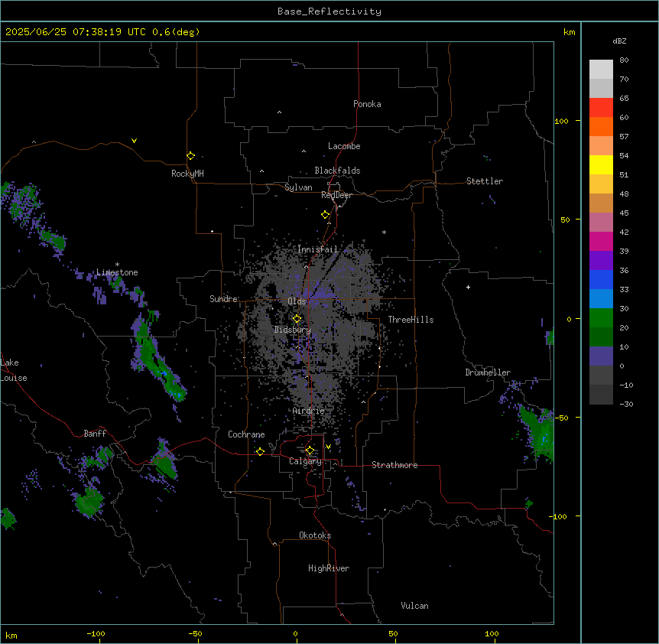The image size is (659, 644).
Task: Click the Lacombe city label
Action: pos(344,146)
